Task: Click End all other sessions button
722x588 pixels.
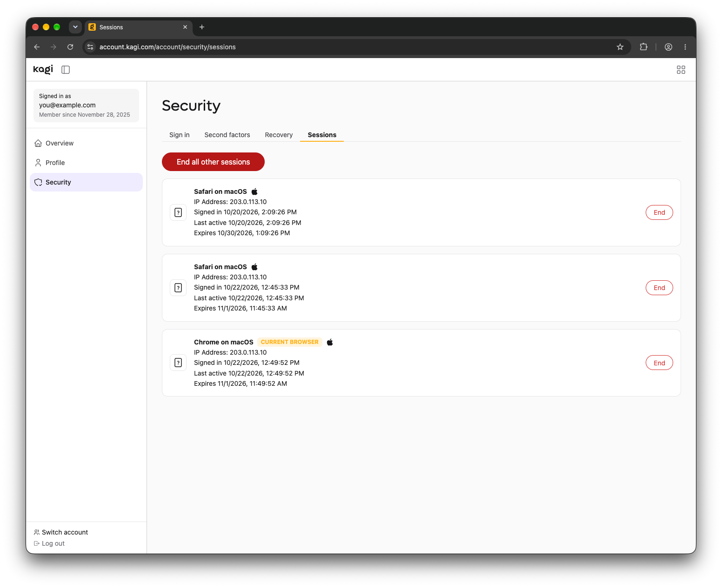Action: pos(213,162)
